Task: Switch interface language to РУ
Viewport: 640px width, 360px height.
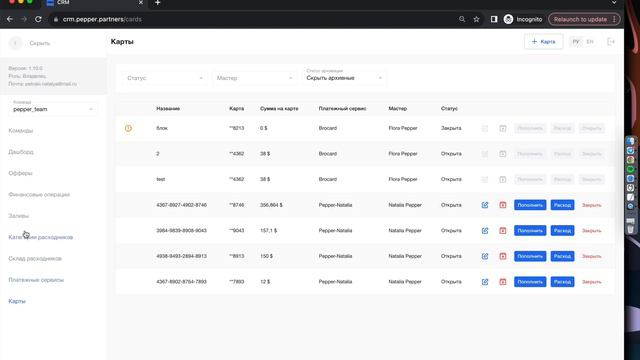Action: (x=576, y=42)
